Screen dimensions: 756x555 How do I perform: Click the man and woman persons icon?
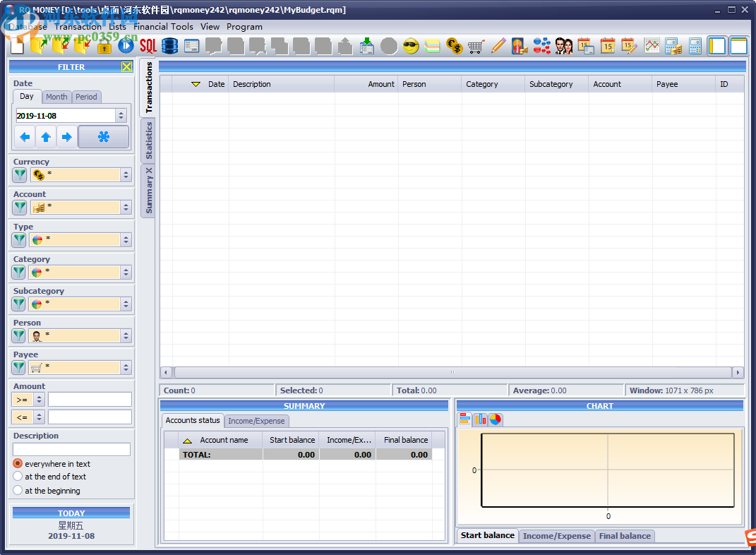point(563,46)
